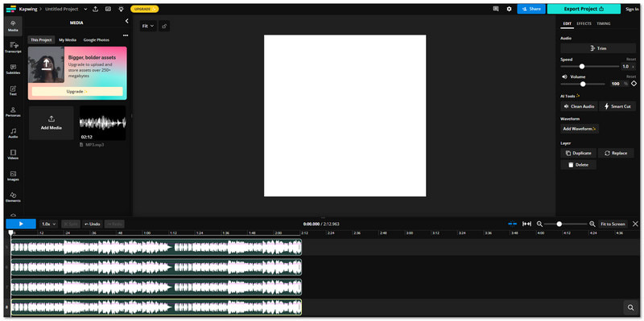This screenshot has height=321, width=644.
Task: Click the Kapwing logo
Action: tap(10, 9)
